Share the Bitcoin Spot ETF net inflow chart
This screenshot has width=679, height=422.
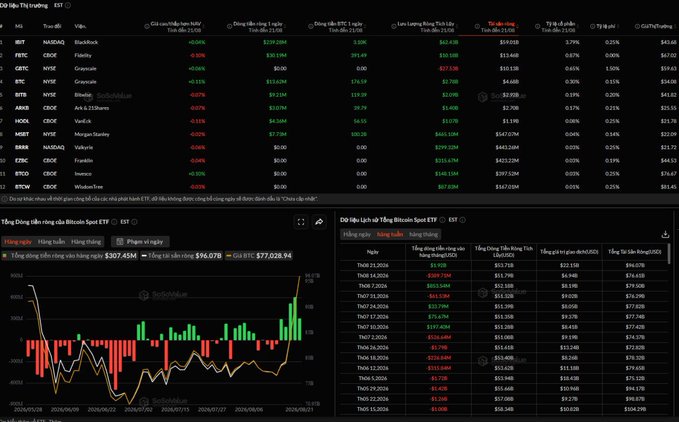pyautogui.click(x=319, y=222)
